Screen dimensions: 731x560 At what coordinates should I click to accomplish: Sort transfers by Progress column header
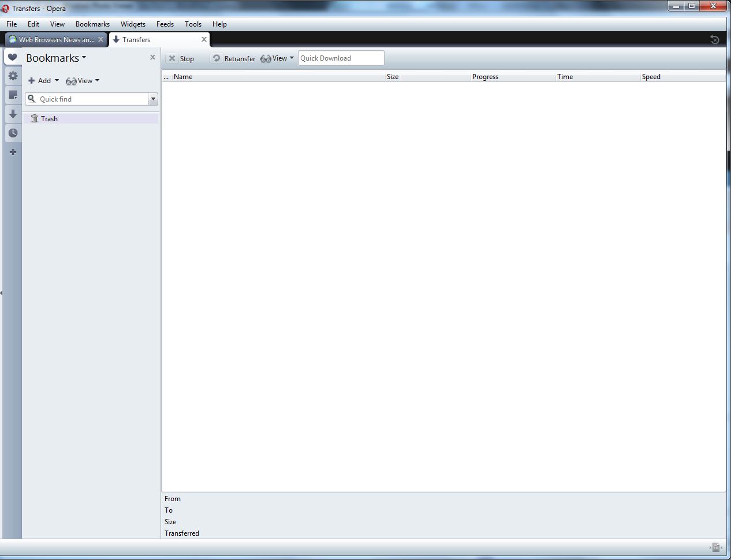tap(485, 77)
